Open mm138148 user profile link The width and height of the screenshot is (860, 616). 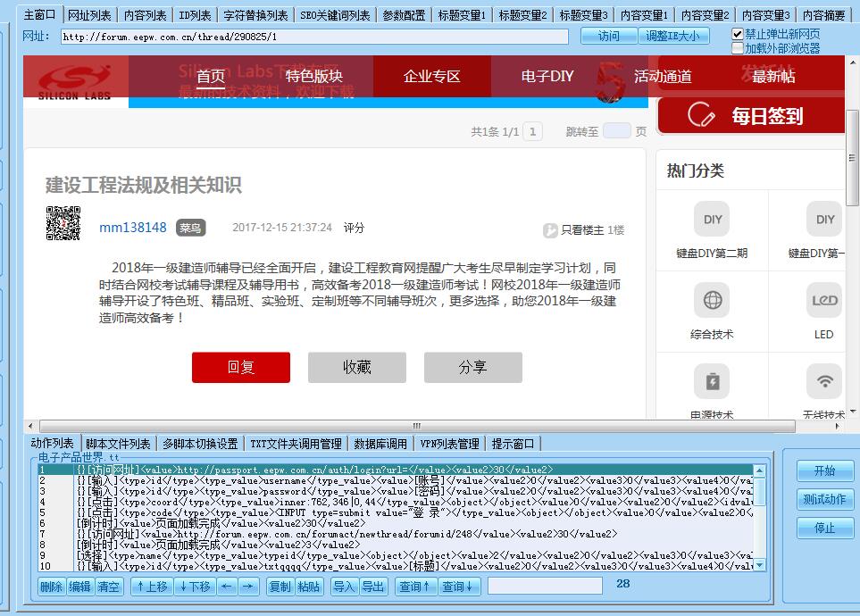point(133,228)
